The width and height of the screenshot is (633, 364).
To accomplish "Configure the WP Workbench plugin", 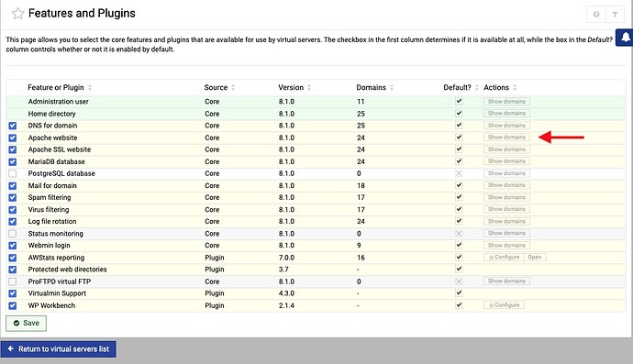I will (504, 305).
